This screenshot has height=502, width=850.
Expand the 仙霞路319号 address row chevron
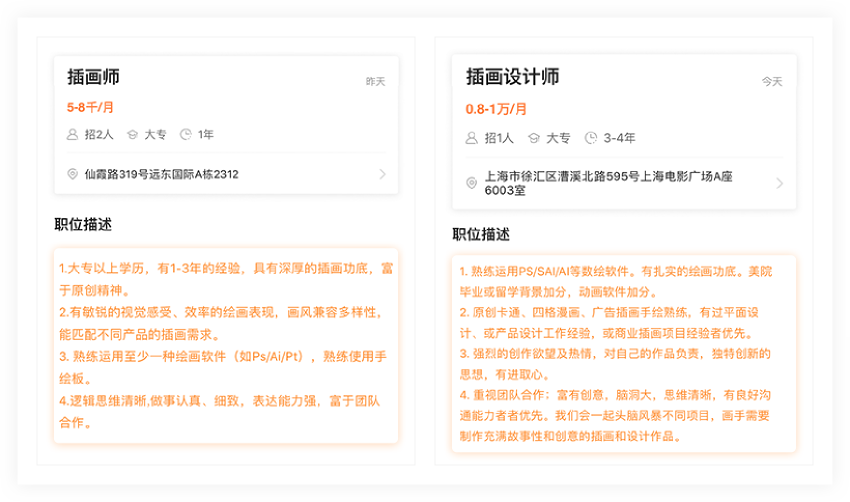point(382,174)
